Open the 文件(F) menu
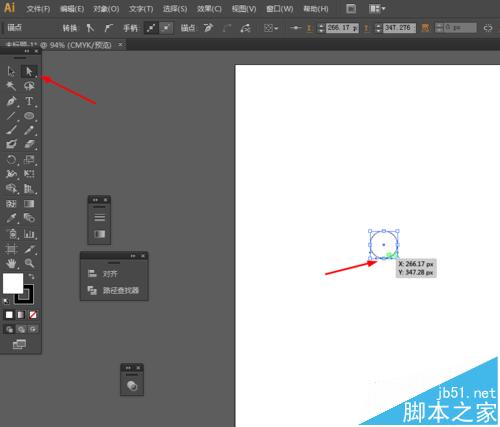This screenshot has width=500, height=427. [x=38, y=9]
